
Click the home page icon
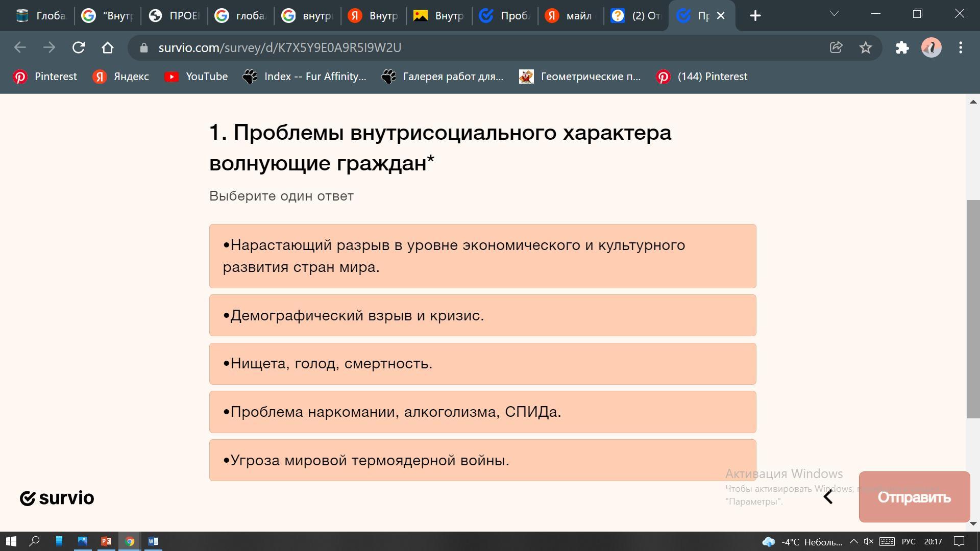[x=107, y=47]
